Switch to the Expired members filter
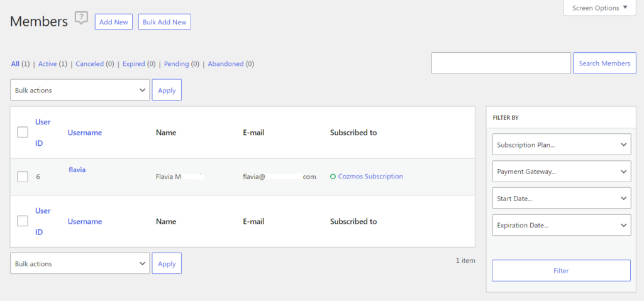 pyautogui.click(x=134, y=64)
